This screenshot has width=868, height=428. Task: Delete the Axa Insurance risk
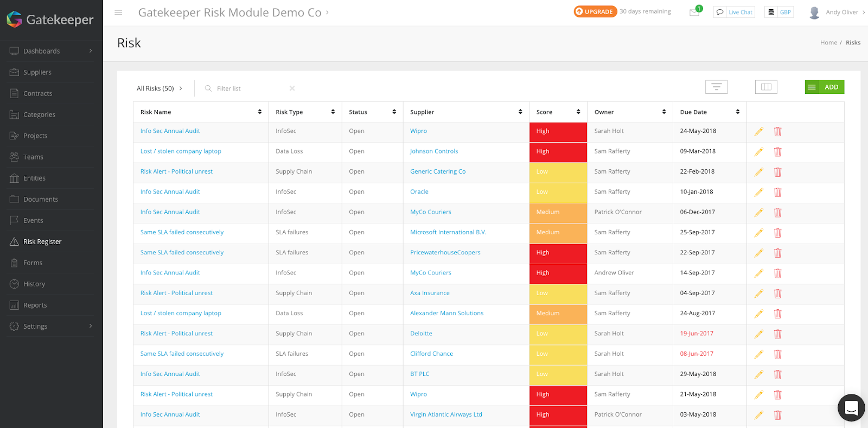click(x=777, y=293)
